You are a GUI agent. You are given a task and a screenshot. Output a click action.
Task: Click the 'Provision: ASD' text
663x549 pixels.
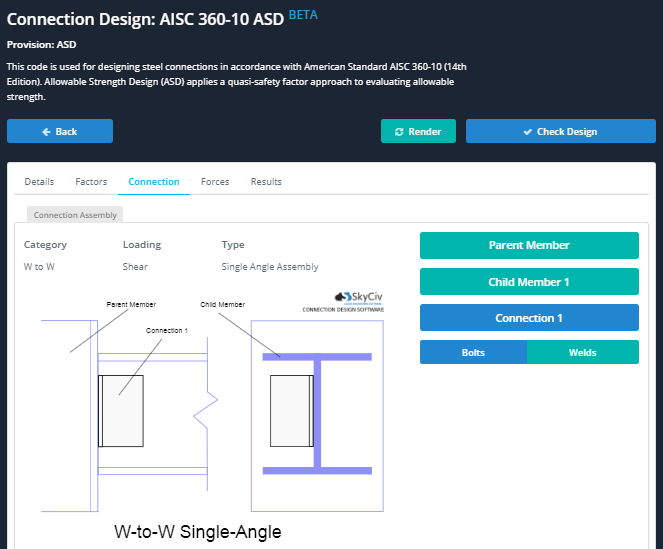click(x=41, y=45)
